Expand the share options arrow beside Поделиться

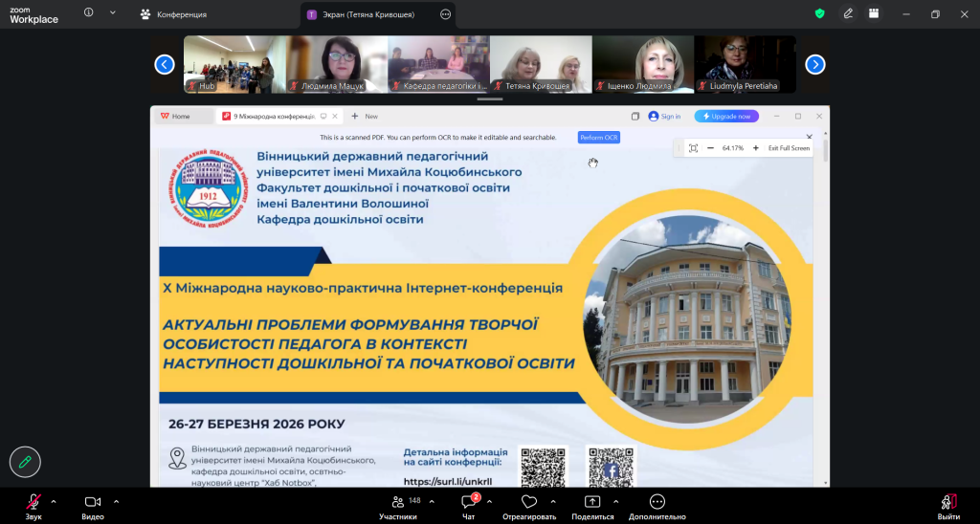616,501
